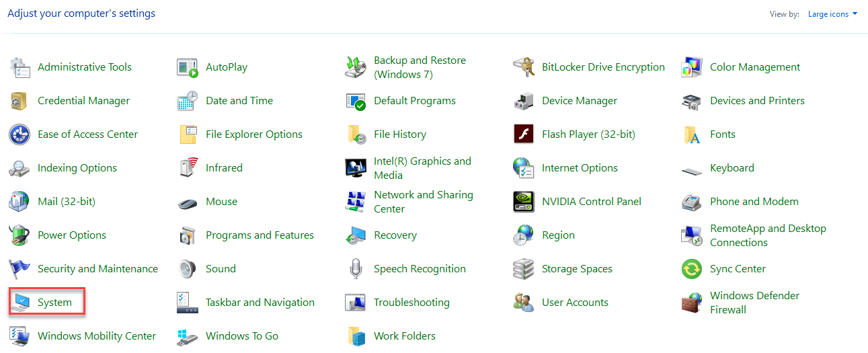The height and width of the screenshot is (353, 868).
Task: Open the Date and Time calendar icon
Action: 187,101
